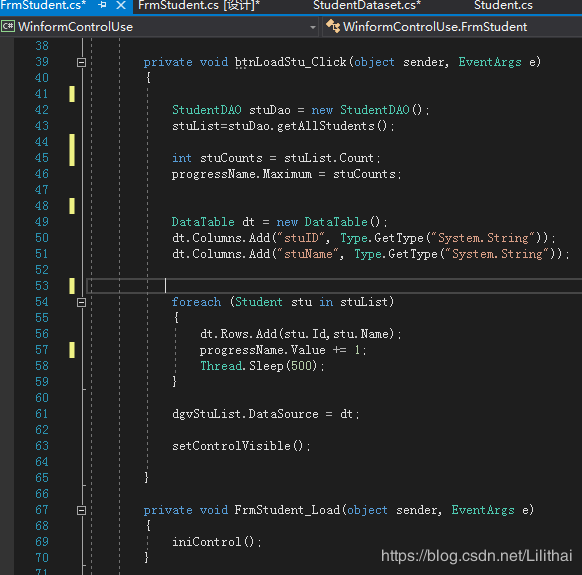Click the yellow change marker at line 41
This screenshot has width=582, height=575.
[x=72, y=94]
